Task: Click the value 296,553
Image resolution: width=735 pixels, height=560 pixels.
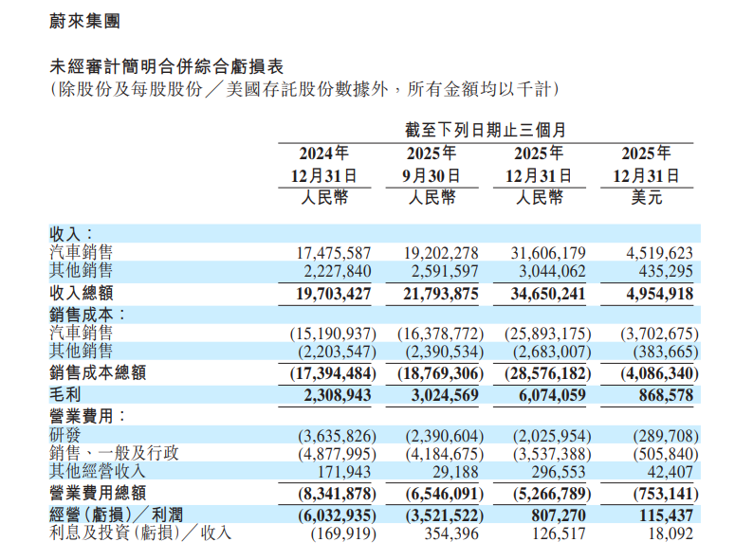Action: point(559,472)
